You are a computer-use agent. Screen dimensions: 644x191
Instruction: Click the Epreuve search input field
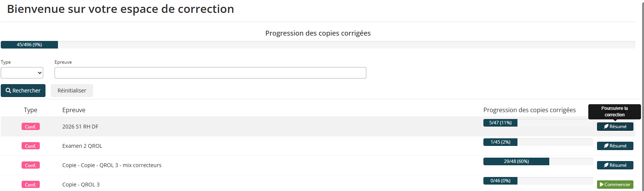tap(210, 73)
